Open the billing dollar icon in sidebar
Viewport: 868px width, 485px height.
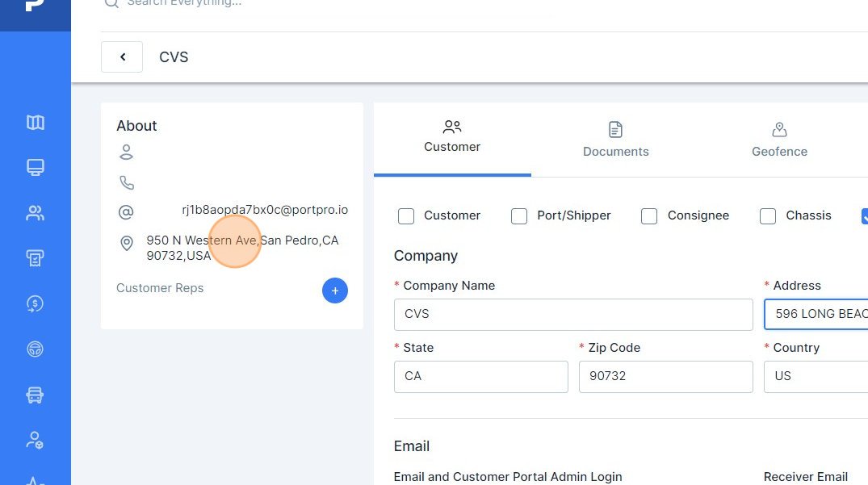pos(36,303)
